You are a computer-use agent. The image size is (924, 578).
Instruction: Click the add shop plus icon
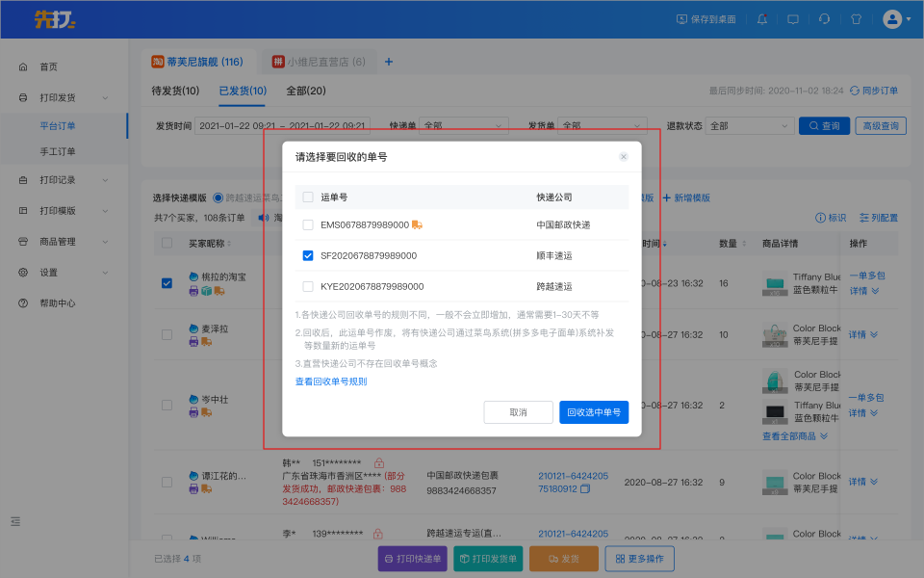coord(389,62)
